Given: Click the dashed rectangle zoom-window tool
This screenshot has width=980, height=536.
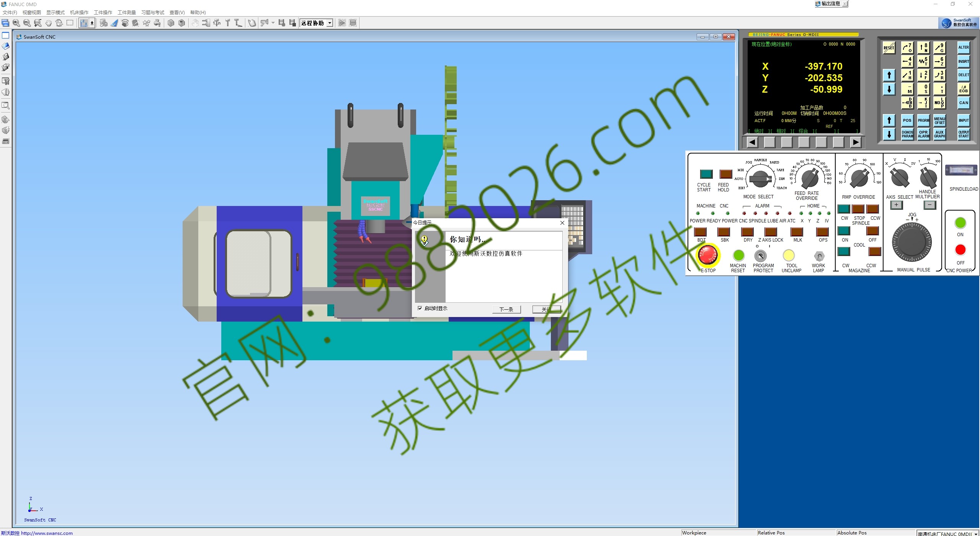Looking at the screenshot, I should tap(70, 23).
